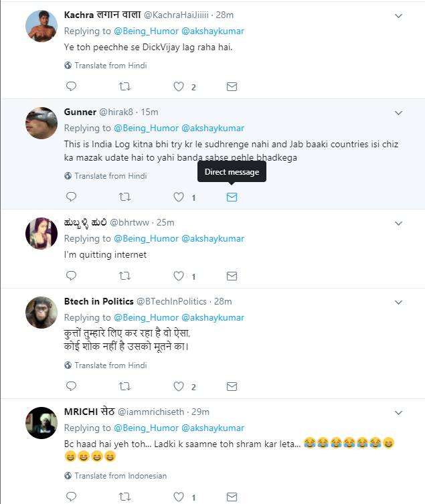Viewport: 425px width, 504px height.
Task: Open more options chevron on Kachra's tweet
Action: click(398, 15)
